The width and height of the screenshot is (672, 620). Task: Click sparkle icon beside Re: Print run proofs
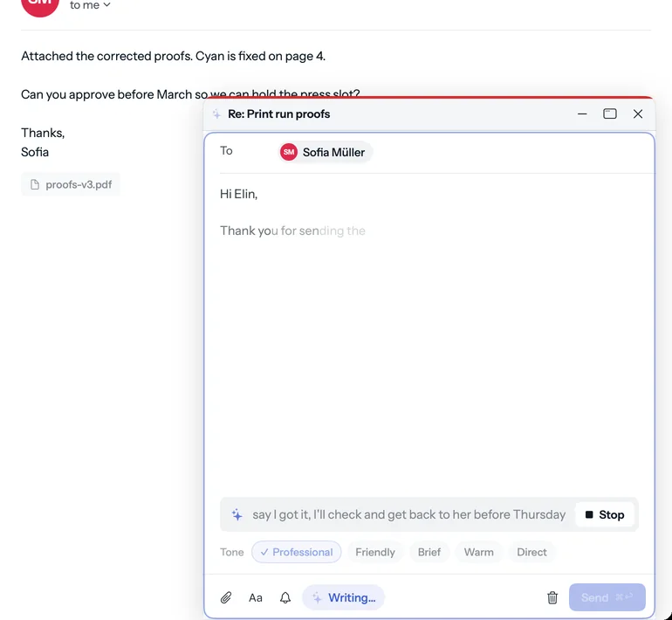(216, 114)
